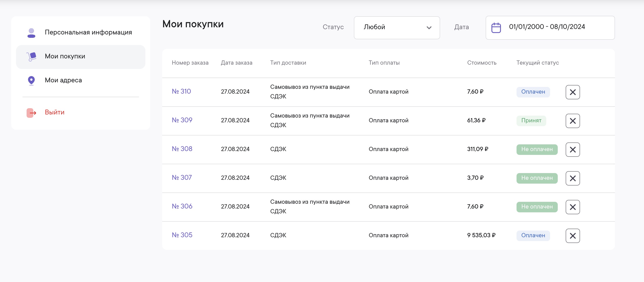Viewport: 644px width, 282px height.
Task: Select Мои покупки in the sidebar
Action: (80, 57)
